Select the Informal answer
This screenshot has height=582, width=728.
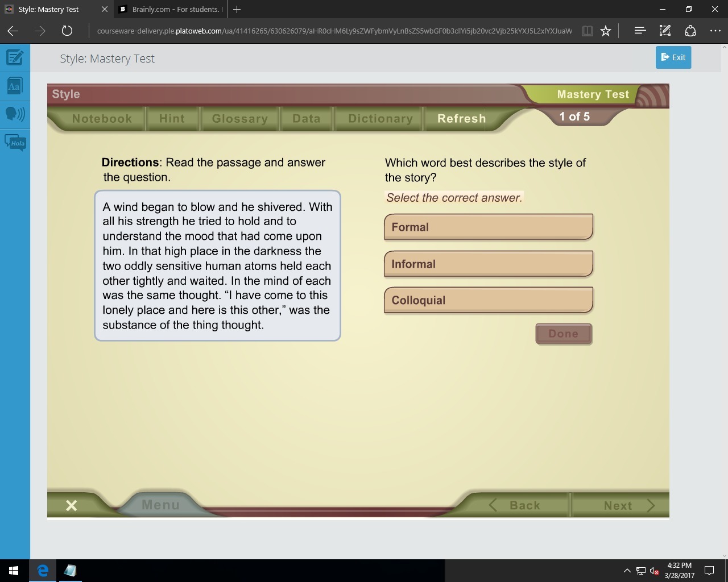(x=489, y=264)
